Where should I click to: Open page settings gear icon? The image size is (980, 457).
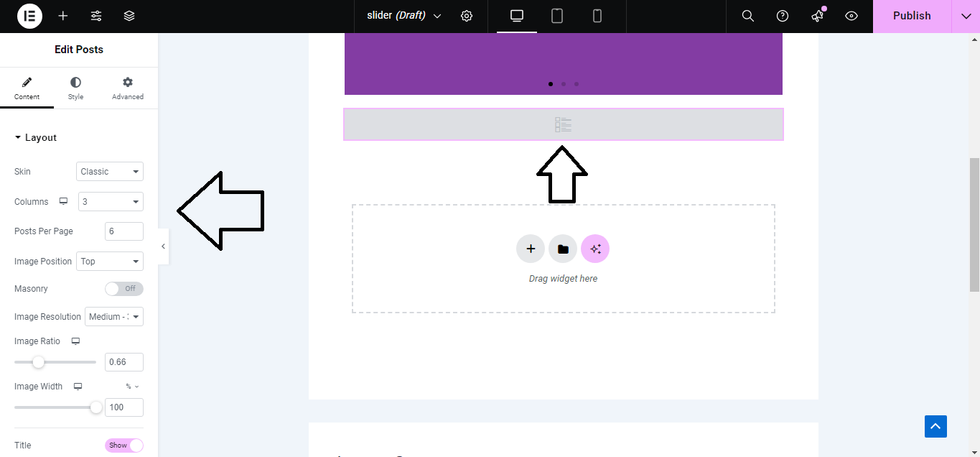tap(467, 16)
